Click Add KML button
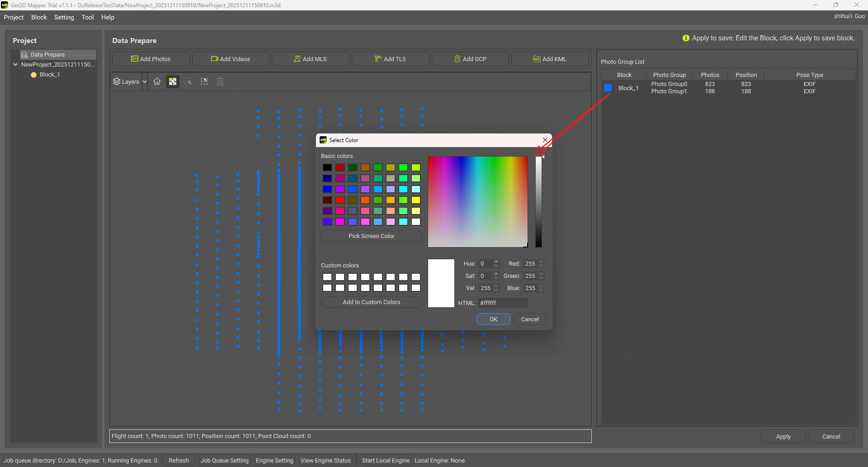The image size is (868, 467). [x=550, y=59]
